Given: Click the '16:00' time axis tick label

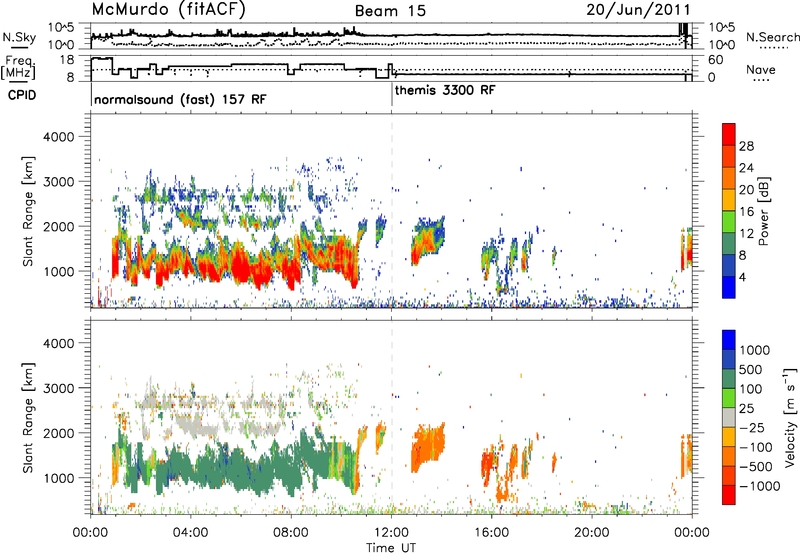Looking at the screenshot, I should [x=491, y=533].
